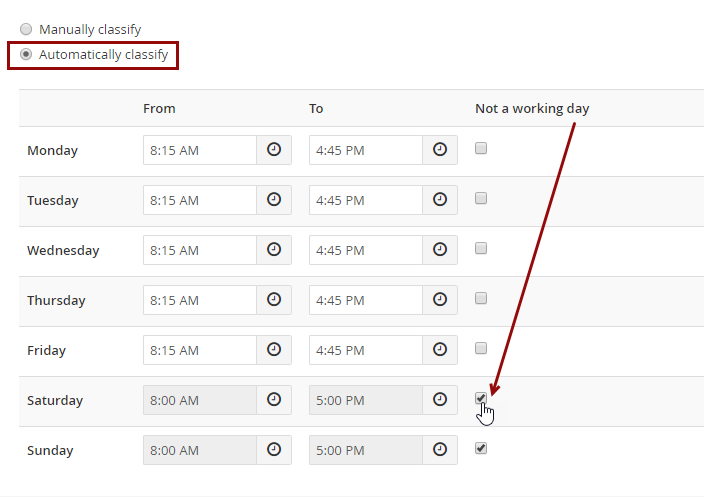The image size is (704, 497).
Task: Uncheck Saturday not a working day
Action: pos(481,398)
